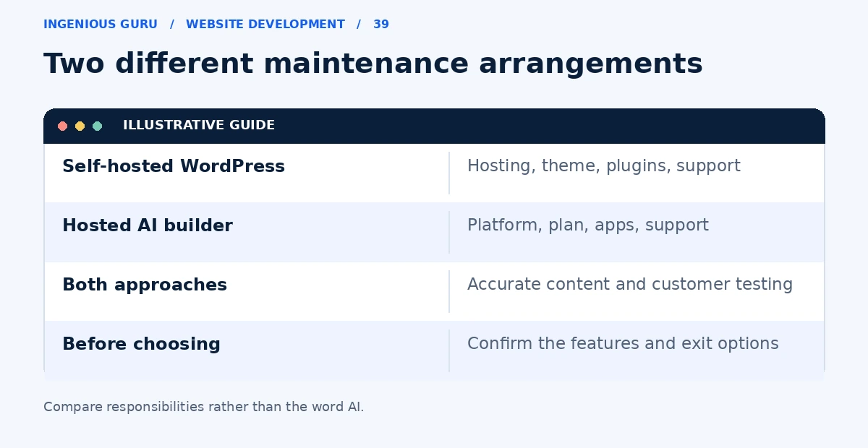Viewport: 868px width, 448px height.
Task: Open the INGENIOUS GURU breadcrumb
Action: coord(101,25)
